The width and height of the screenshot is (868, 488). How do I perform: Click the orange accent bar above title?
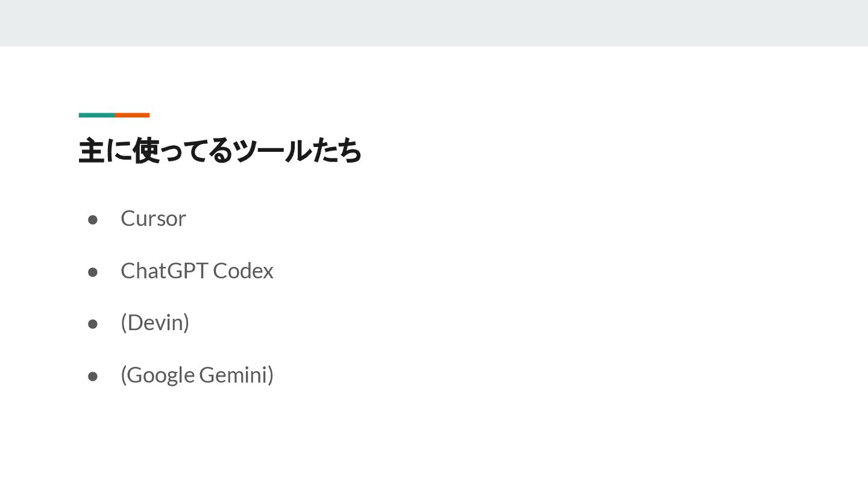(132, 115)
